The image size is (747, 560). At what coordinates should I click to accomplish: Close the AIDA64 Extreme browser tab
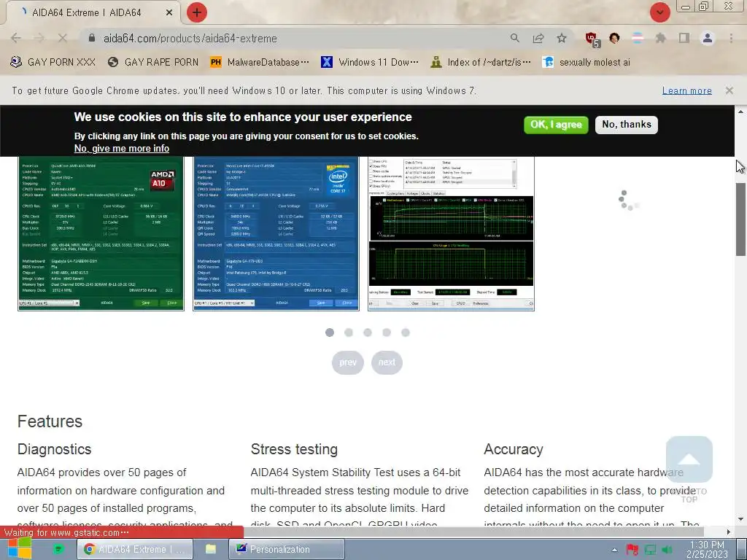[169, 13]
